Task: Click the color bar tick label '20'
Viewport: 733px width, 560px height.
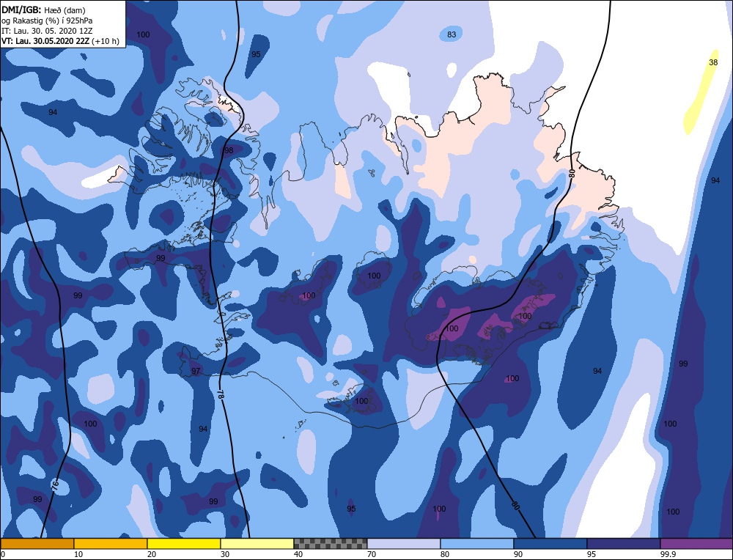Action: pos(152,554)
